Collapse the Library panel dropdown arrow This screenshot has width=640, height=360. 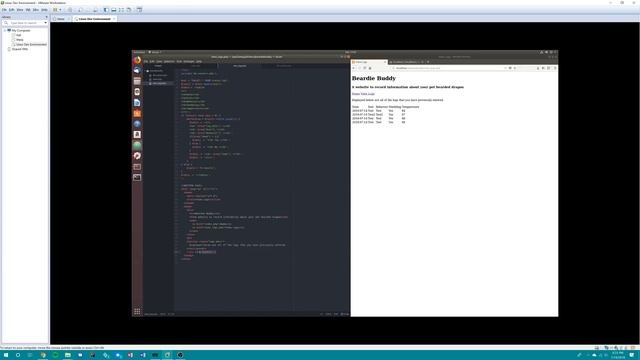pyautogui.click(x=46, y=17)
